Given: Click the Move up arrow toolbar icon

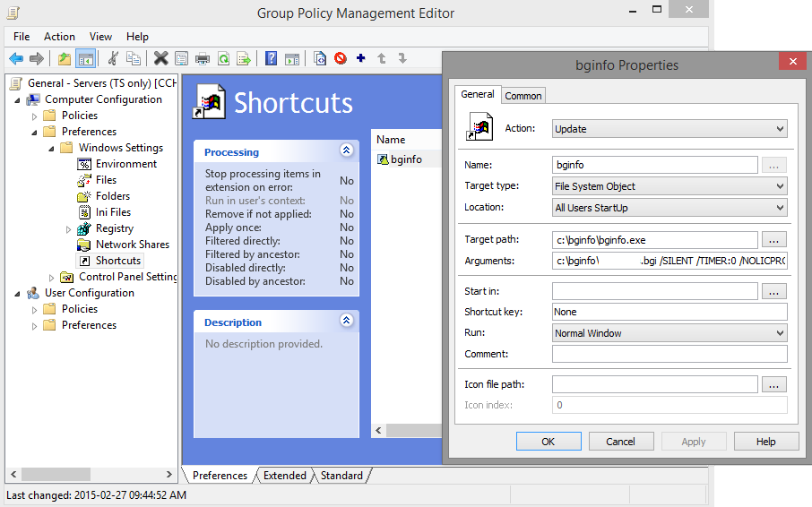Looking at the screenshot, I should pos(382,58).
